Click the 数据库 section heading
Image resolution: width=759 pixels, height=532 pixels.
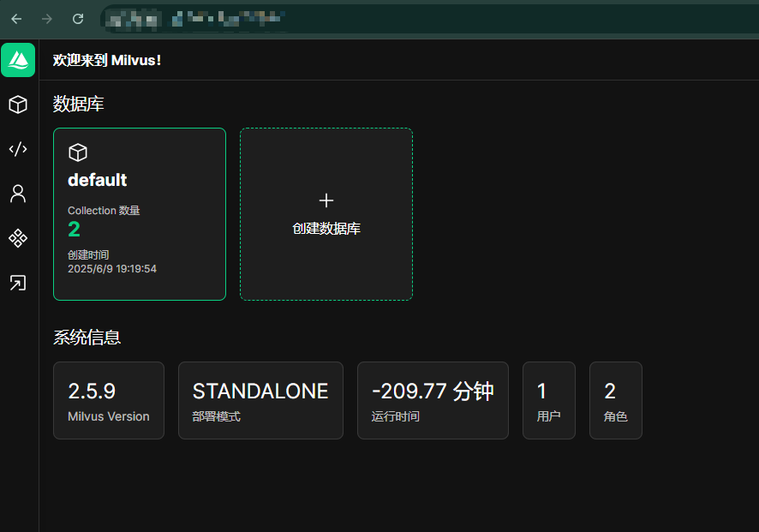[79, 104]
